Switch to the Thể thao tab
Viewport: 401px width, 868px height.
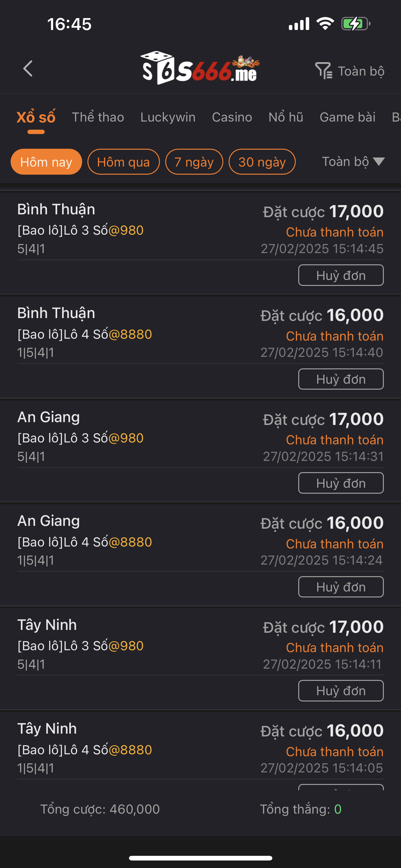[98, 117]
